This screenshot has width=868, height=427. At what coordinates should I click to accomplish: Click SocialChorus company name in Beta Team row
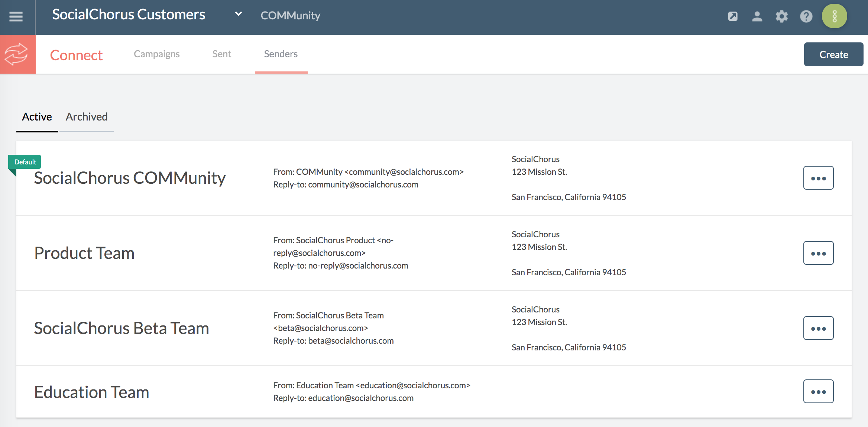[x=535, y=309]
